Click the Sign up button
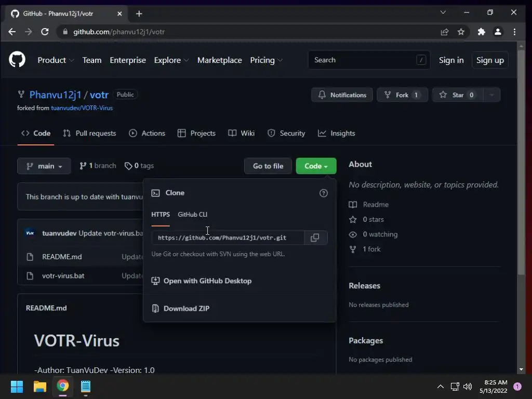532x399 pixels. [x=490, y=60]
